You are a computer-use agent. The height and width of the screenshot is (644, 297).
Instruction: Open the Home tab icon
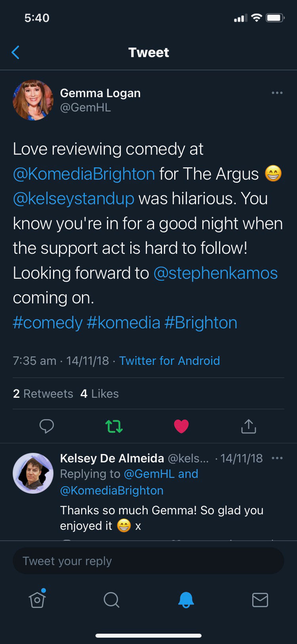click(37, 599)
